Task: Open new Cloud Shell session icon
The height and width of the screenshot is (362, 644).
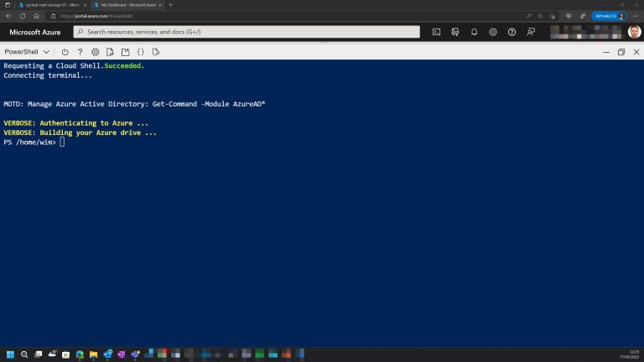Action: pyautogui.click(x=126, y=52)
